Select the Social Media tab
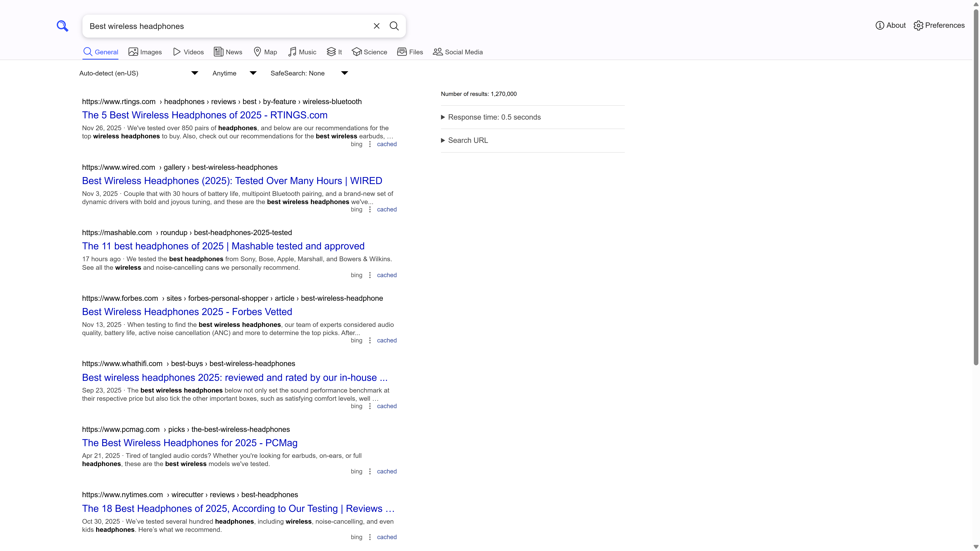 (x=458, y=52)
